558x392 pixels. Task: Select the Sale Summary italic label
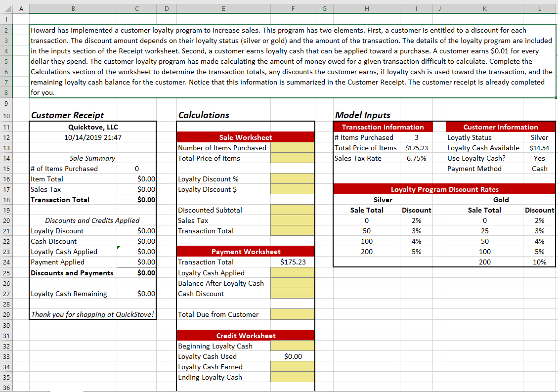[92, 158]
